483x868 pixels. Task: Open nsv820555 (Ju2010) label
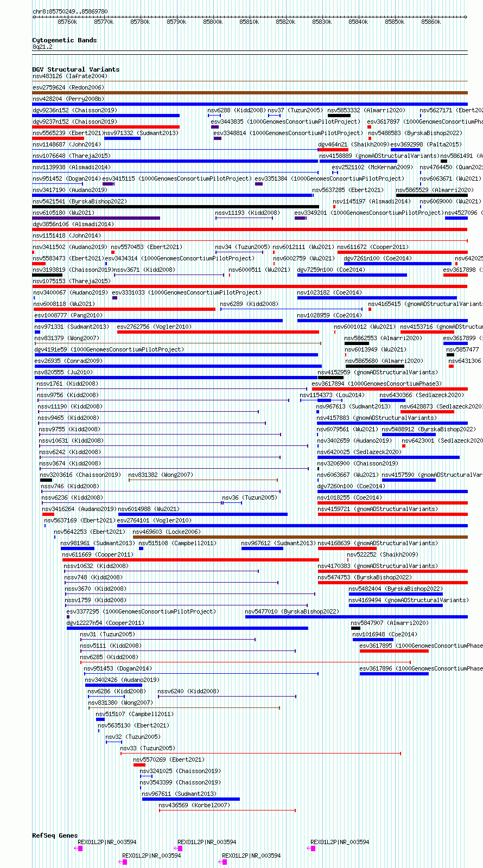63,373
